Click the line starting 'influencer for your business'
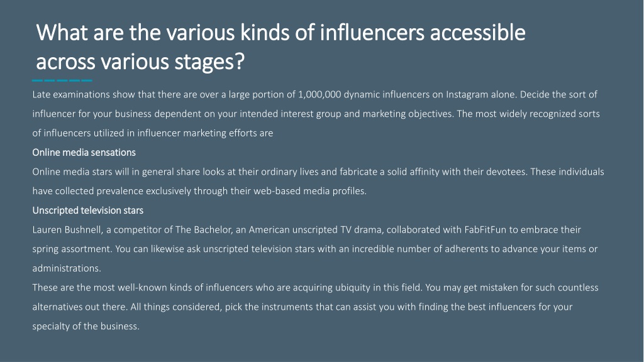 click(x=316, y=114)
